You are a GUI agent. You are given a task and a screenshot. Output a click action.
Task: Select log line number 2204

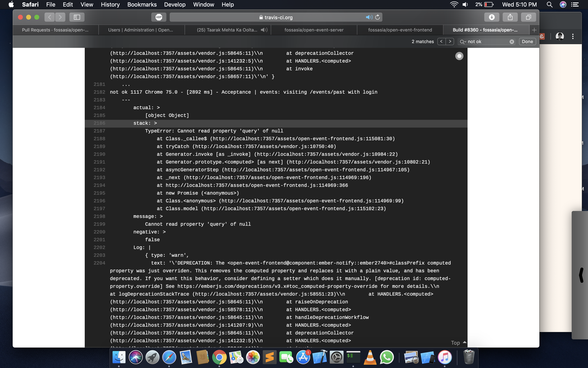point(99,263)
